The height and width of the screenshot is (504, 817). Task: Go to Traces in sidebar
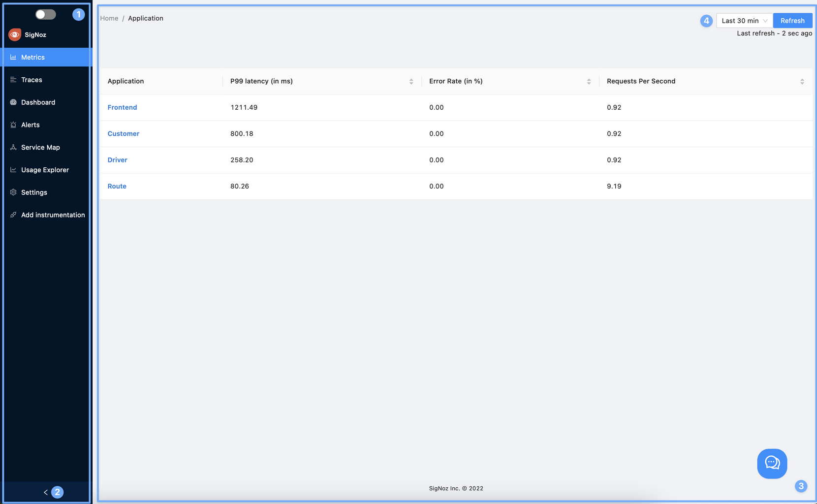pos(46,80)
